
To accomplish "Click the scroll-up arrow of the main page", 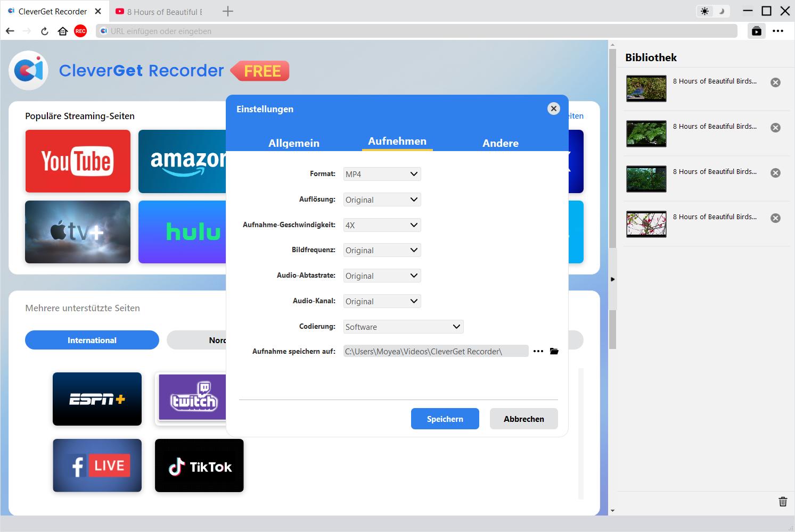I will pos(612,45).
